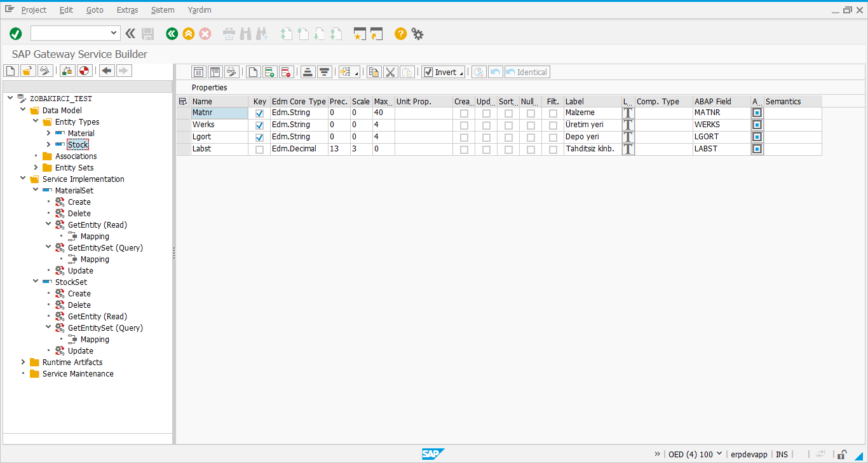Open the Sistem menu
868x463 pixels.
pos(163,10)
